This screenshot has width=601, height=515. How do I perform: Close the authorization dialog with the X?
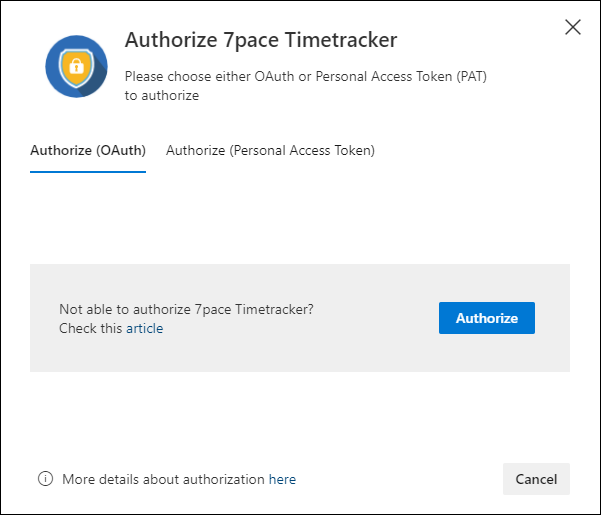(573, 27)
